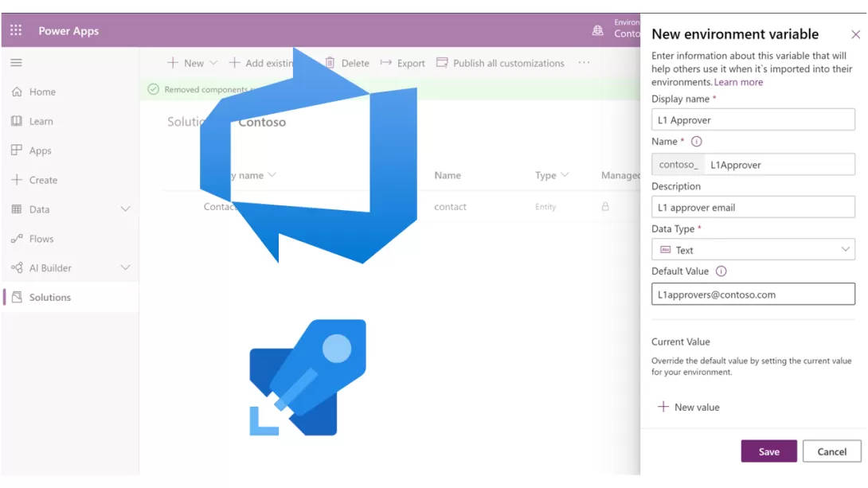Click the Default Value info icon
868x488 pixels.
click(x=721, y=271)
